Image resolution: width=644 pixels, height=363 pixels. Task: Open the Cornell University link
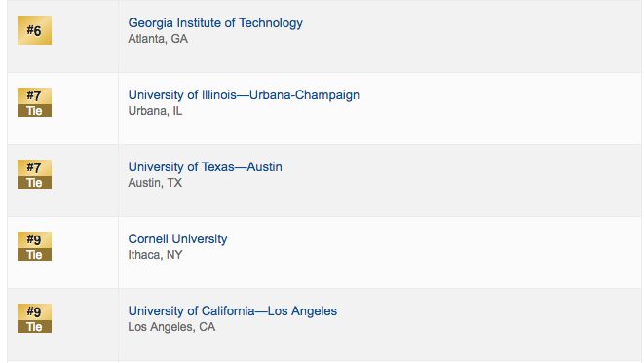coord(177,239)
